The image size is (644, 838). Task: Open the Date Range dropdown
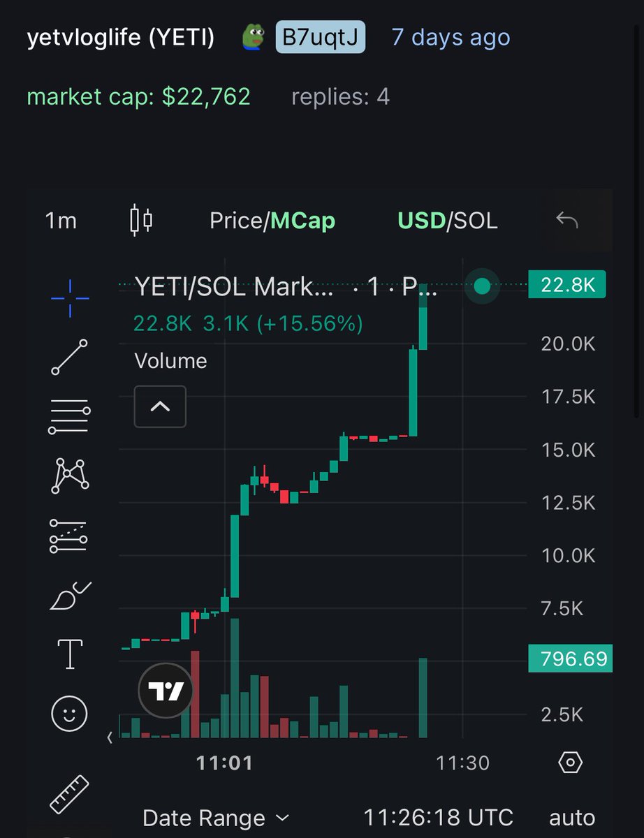(215, 818)
